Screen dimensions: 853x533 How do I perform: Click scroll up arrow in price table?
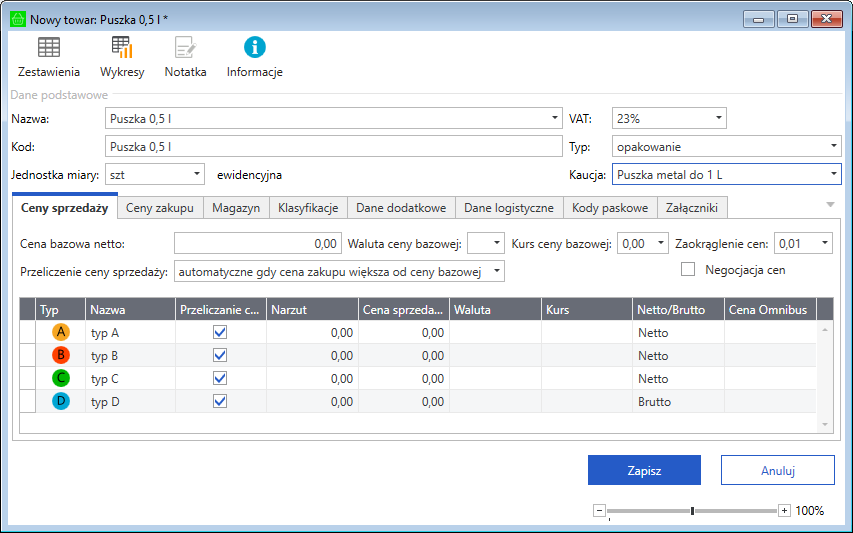pos(825,330)
